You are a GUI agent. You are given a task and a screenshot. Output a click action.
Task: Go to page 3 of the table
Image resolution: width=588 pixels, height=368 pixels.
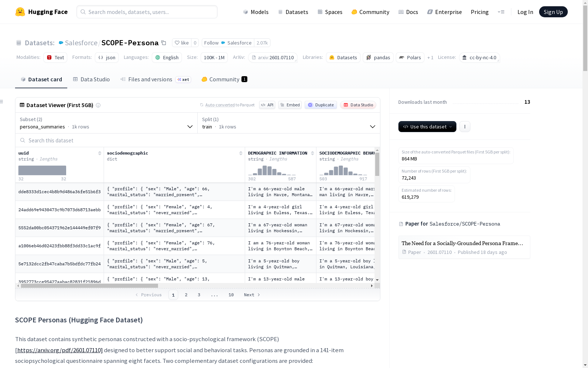[x=199, y=295]
